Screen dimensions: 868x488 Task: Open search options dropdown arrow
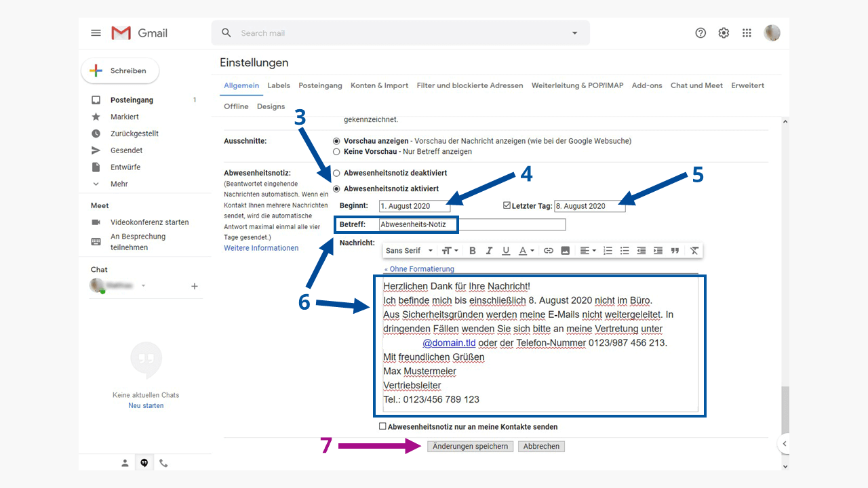(x=575, y=33)
